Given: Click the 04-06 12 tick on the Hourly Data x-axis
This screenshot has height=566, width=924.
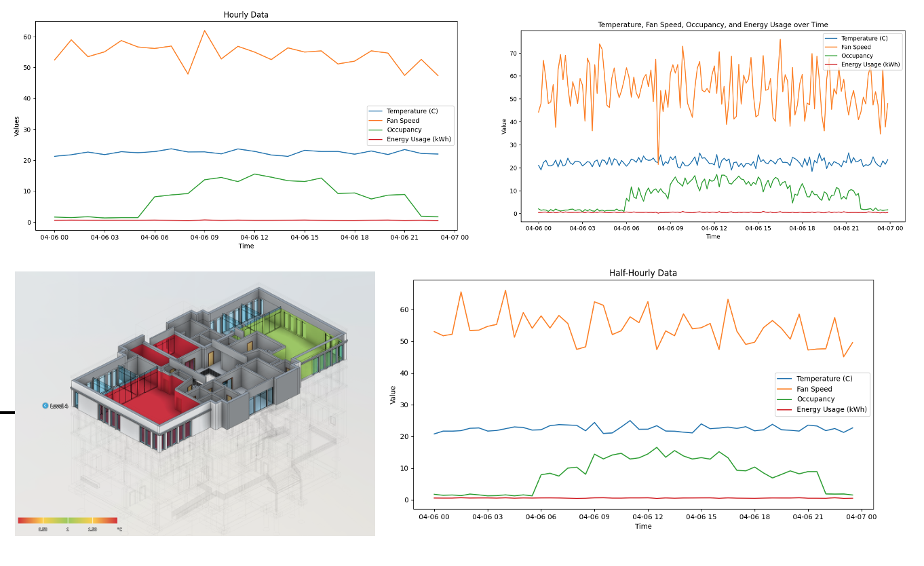Looking at the screenshot, I should (254, 237).
